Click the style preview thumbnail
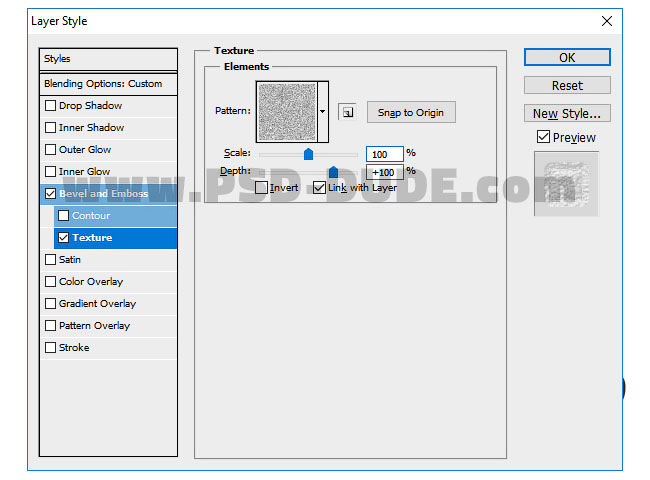 566,184
